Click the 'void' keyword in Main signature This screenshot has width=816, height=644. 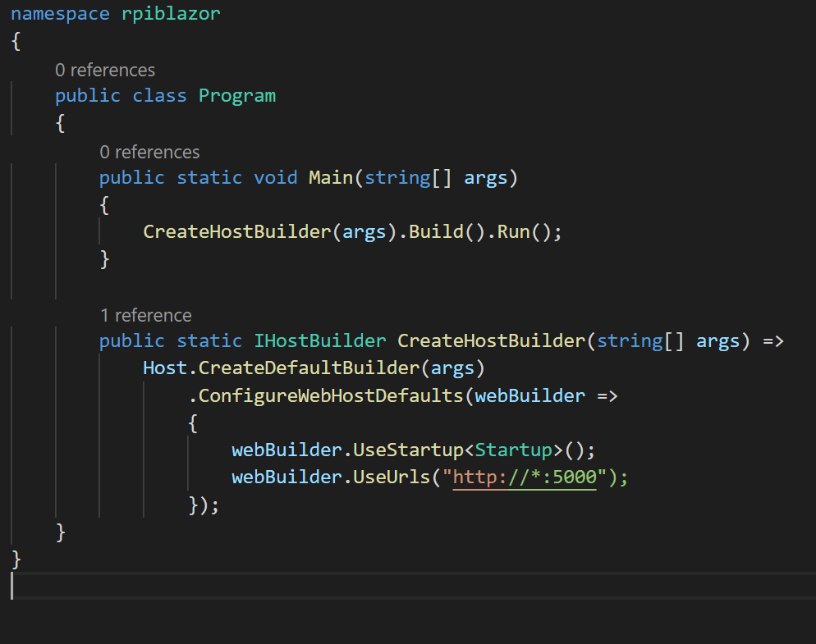tap(276, 178)
